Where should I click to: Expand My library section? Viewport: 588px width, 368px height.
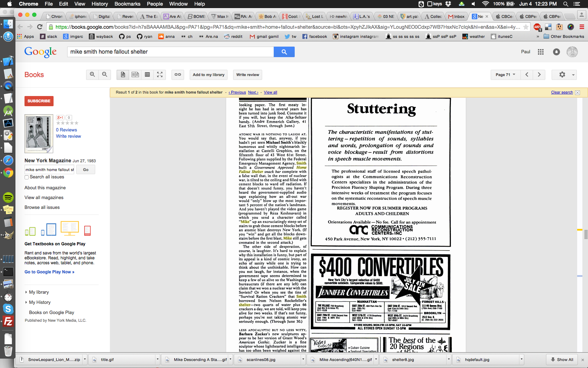(x=37, y=292)
